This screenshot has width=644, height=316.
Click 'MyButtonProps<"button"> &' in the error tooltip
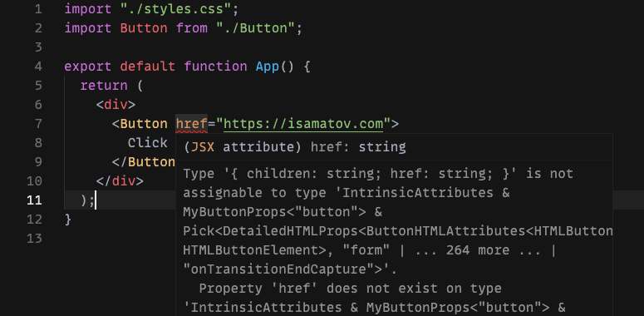283,212
